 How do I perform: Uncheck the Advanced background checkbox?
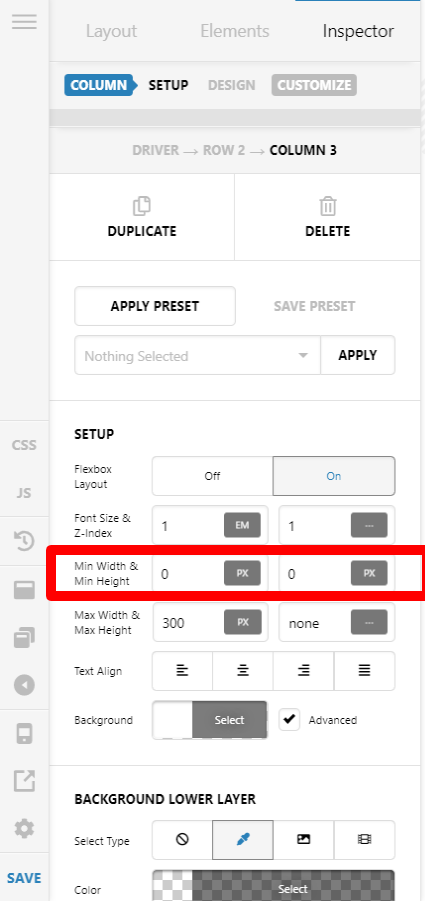pyautogui.click(x=289, y=719)
